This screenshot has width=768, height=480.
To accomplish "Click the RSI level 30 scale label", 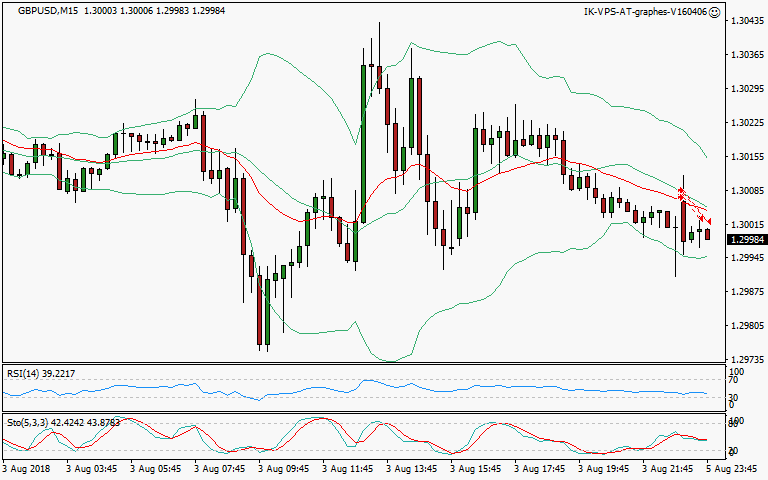I will tap(733, 396).
